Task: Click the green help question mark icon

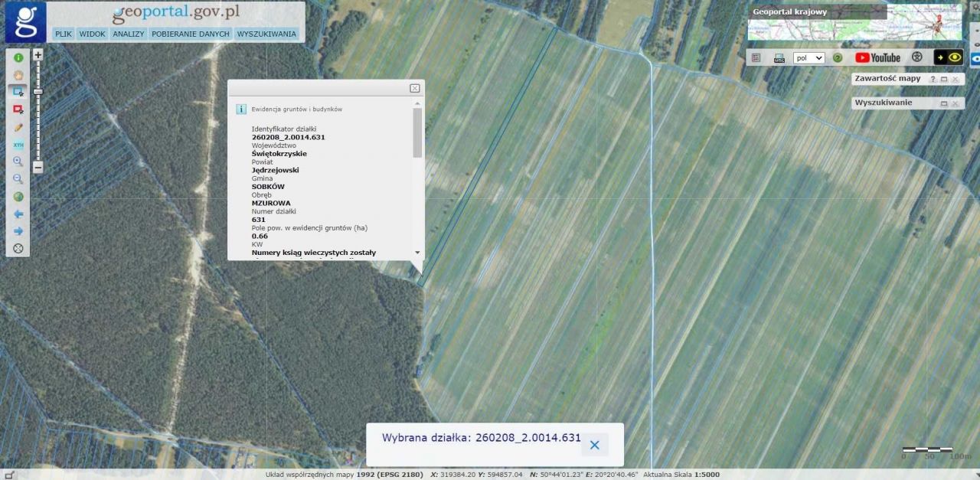Action: (x=838, y=57)
